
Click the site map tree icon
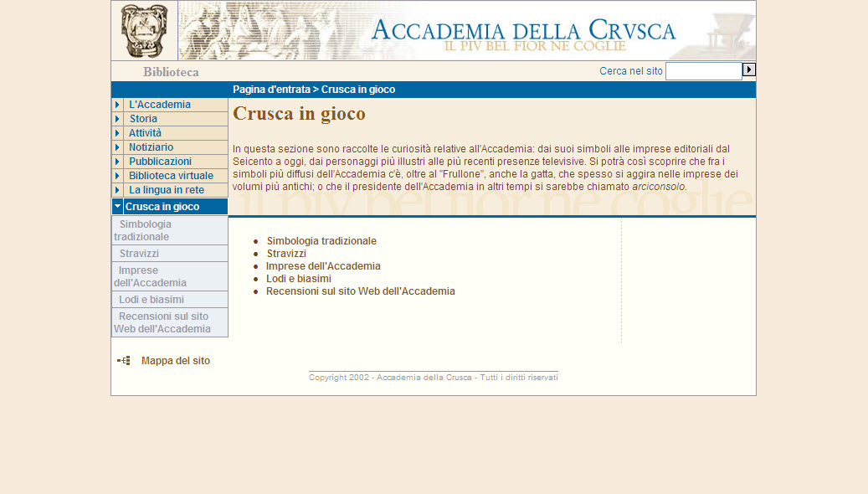pos(123,361)
